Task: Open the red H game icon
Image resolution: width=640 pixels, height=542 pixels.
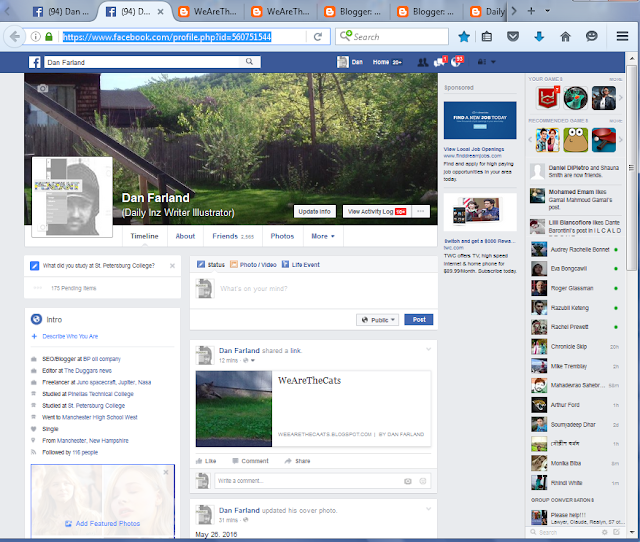Action: [548, 98]
